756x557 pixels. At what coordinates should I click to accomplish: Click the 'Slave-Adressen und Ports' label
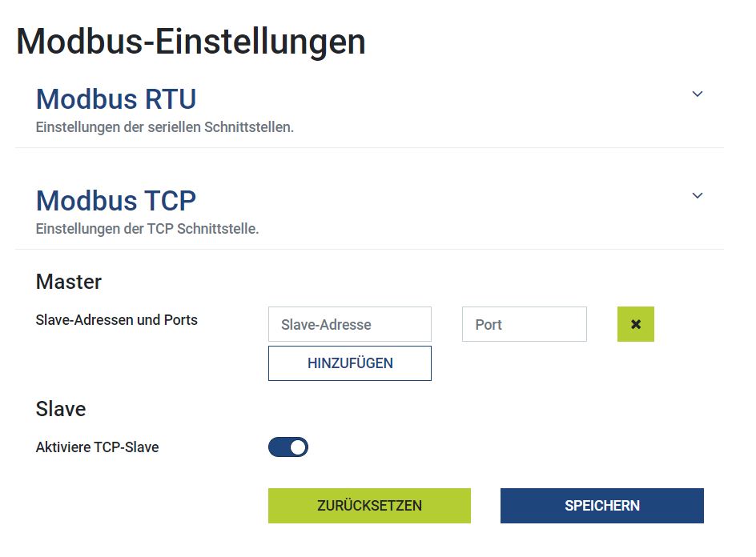[117, 320]
